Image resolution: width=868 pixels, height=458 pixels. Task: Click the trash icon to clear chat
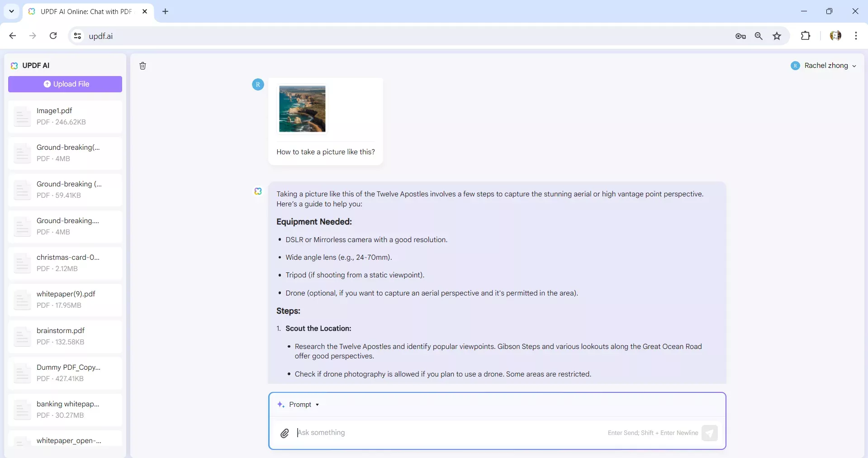tap(142, 66)
